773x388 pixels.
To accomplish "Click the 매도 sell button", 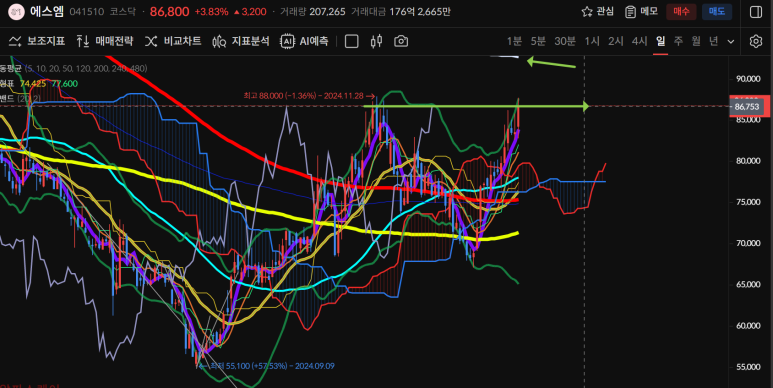I will click(x=717, y=12).
